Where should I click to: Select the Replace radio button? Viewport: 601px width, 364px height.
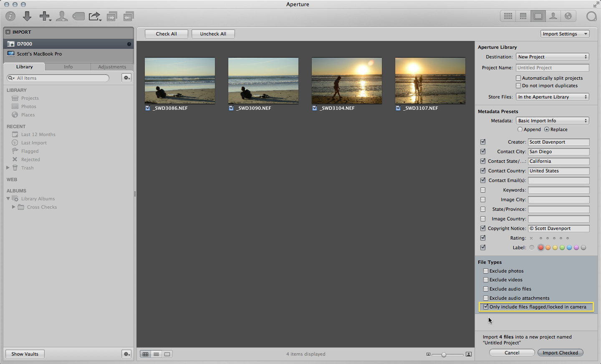(x=547, y=129)
